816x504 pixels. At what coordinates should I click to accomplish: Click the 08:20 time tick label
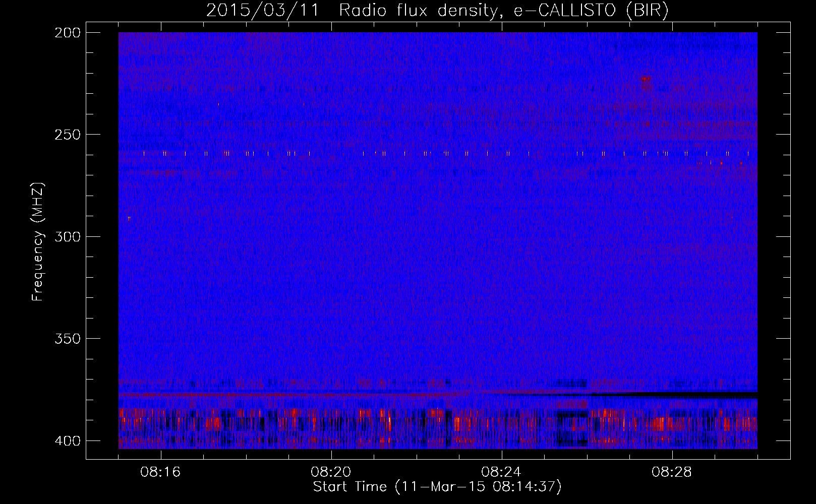331,472
